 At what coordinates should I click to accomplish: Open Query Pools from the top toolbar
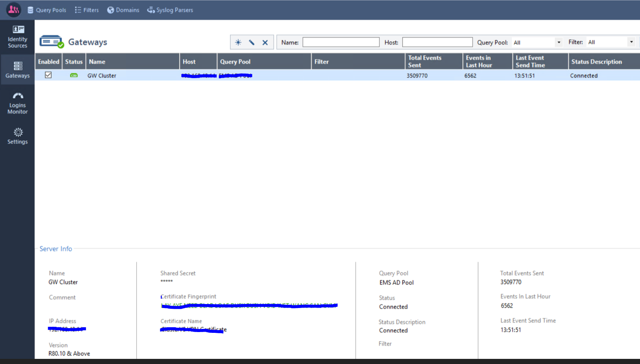pyautogui.click(x=47, y=10)
